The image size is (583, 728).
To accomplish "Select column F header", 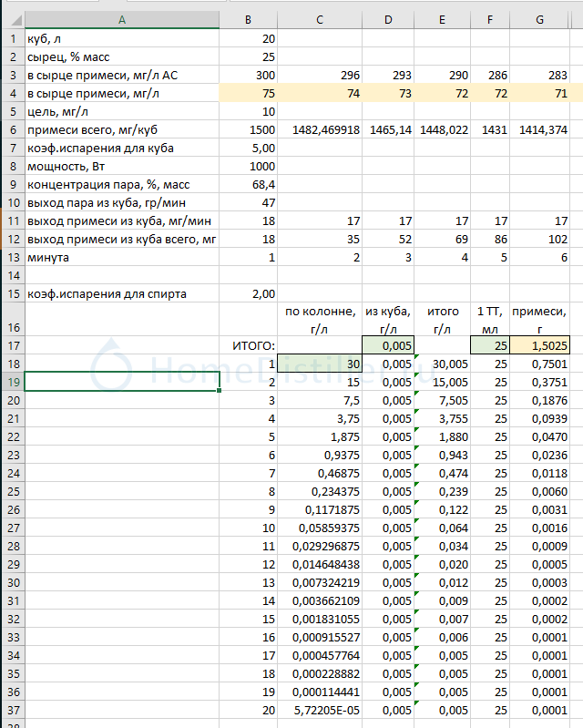I will 490,19.
